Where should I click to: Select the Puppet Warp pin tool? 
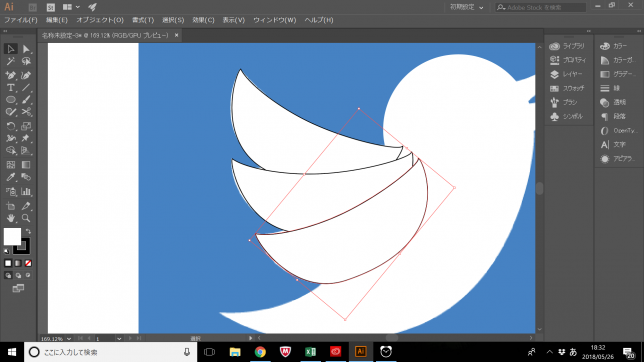[26, 138]
